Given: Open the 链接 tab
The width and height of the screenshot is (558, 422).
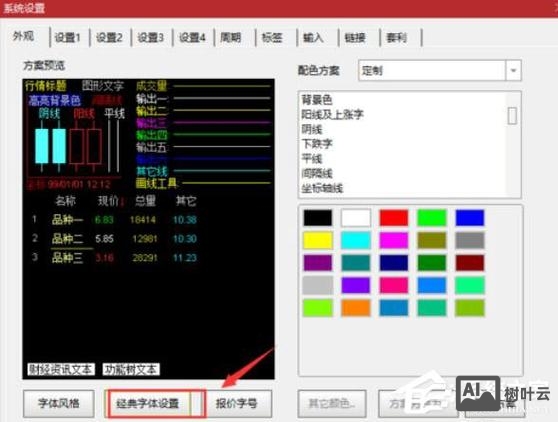Looking at the screenshot, I should (x=355, y=37).
